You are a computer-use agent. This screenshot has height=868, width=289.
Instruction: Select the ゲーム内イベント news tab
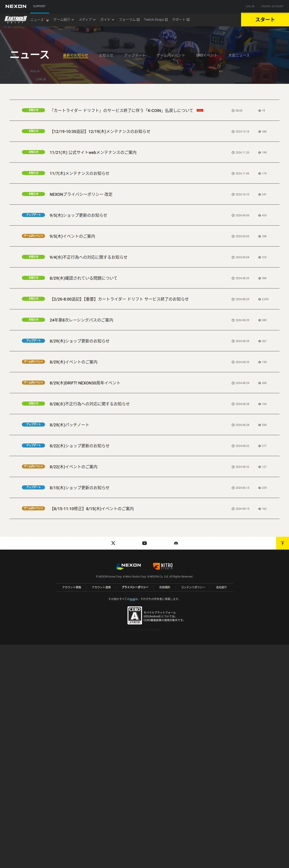(171, 55)
